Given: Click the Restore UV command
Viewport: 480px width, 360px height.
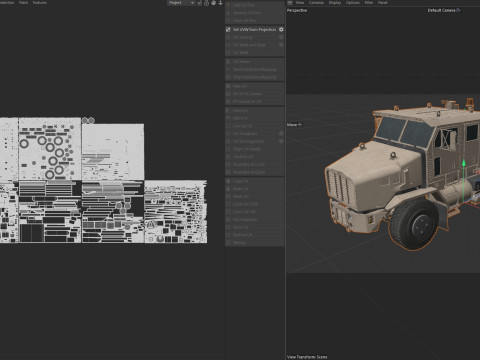Looking at the screenshot, I should tap(255, 235).
